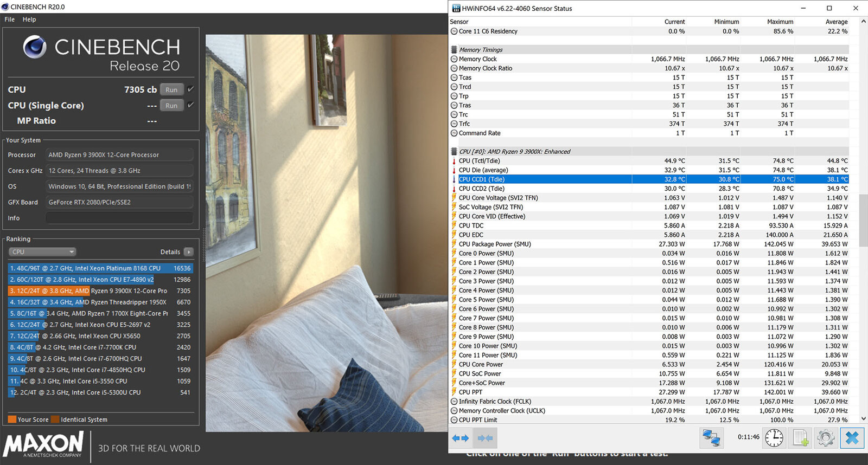Click the lightning icon beside CPU Package Power
The image size is (868, 465).
tap(454, 244)
